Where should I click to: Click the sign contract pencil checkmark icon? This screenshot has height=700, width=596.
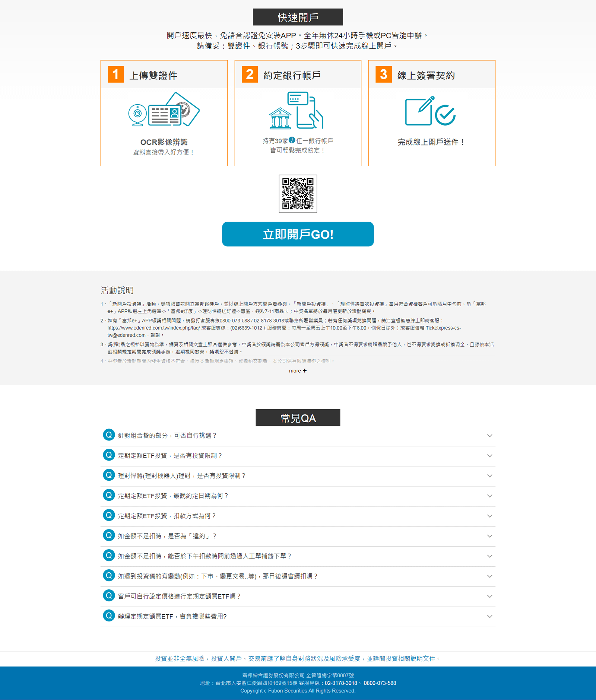(x=430, y=111)
